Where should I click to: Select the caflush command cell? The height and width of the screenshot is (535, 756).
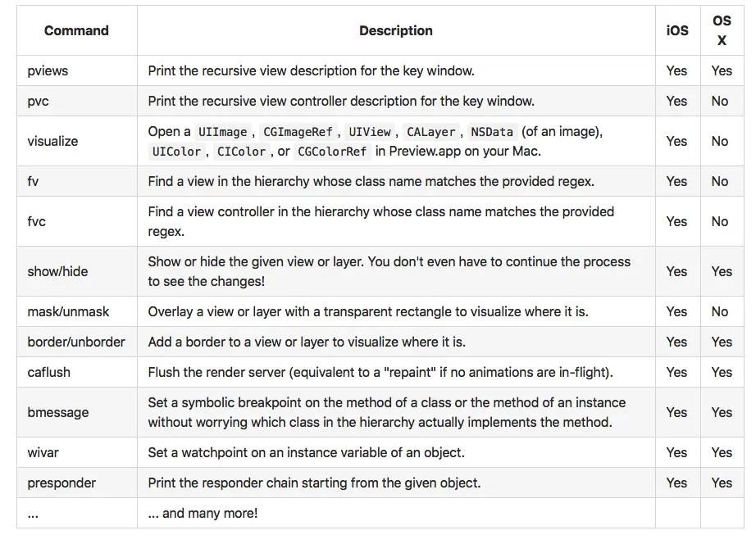click(x=49, y=372)
